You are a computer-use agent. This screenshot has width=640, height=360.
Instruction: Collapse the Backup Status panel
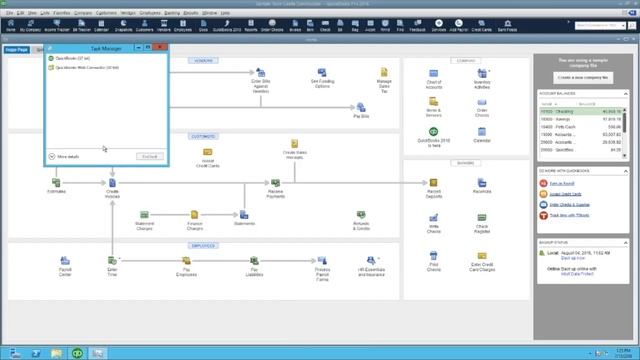(625, 243)
